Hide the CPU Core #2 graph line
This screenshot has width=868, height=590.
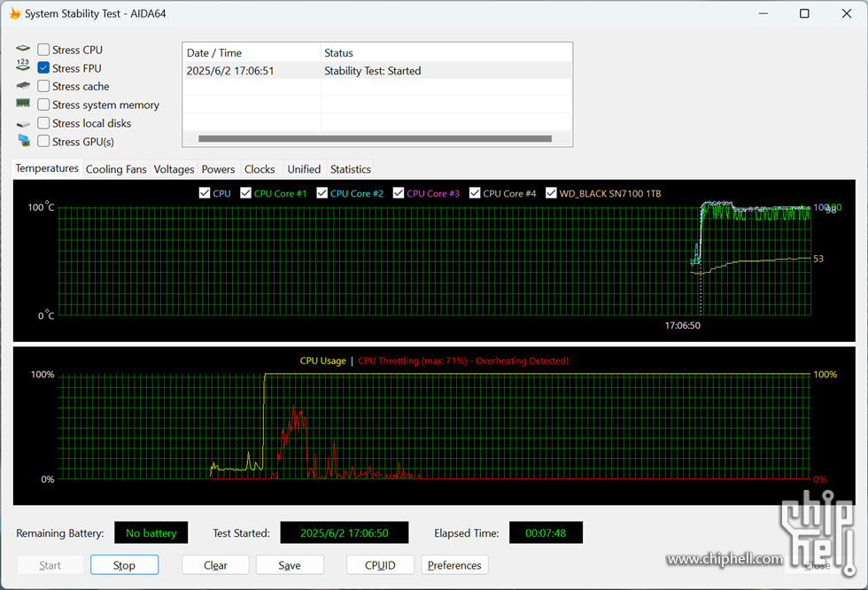[322, 193]
